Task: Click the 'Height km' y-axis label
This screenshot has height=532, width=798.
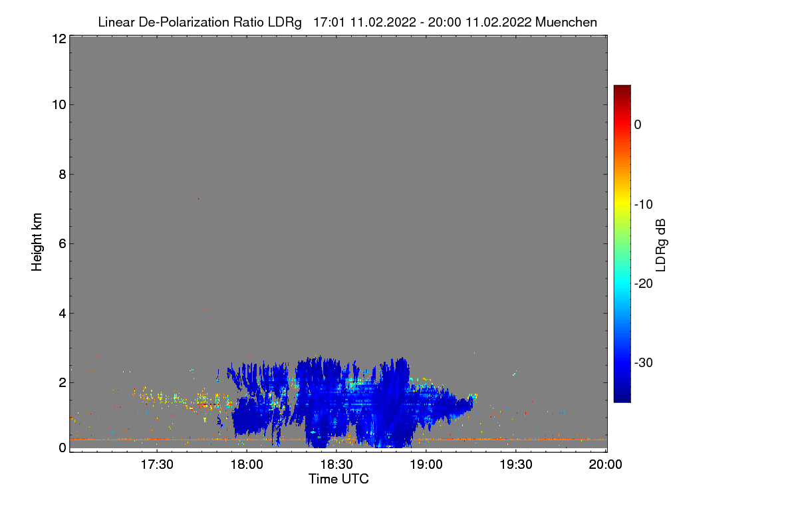Action: [37, 243]
